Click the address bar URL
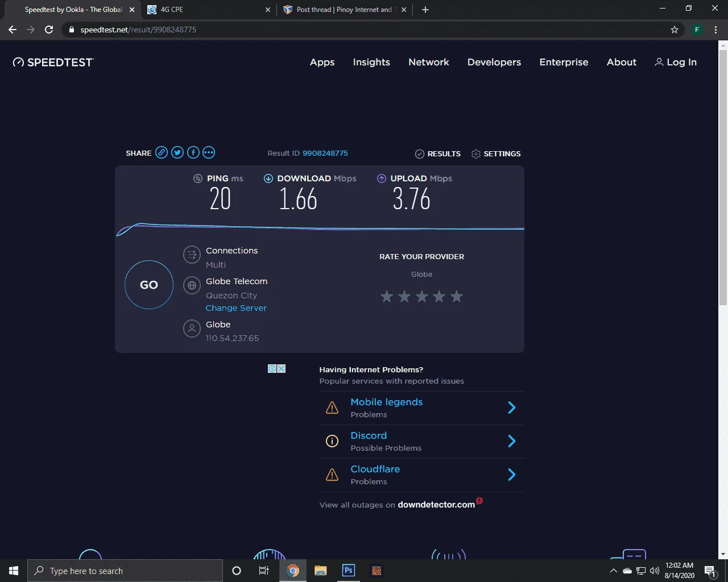The height and width of the screenshot is (582, 728). pos(138,30)
